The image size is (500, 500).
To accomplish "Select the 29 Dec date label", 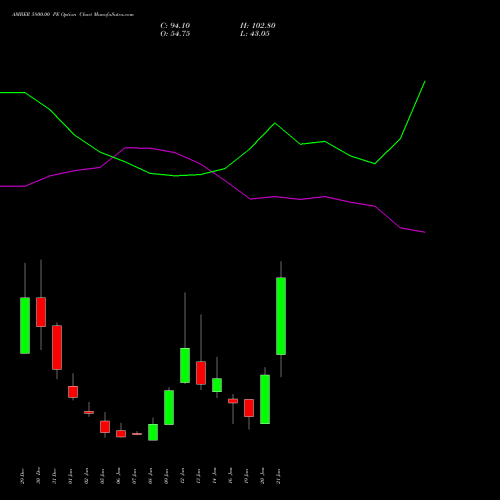I will [x=22, y=476].
